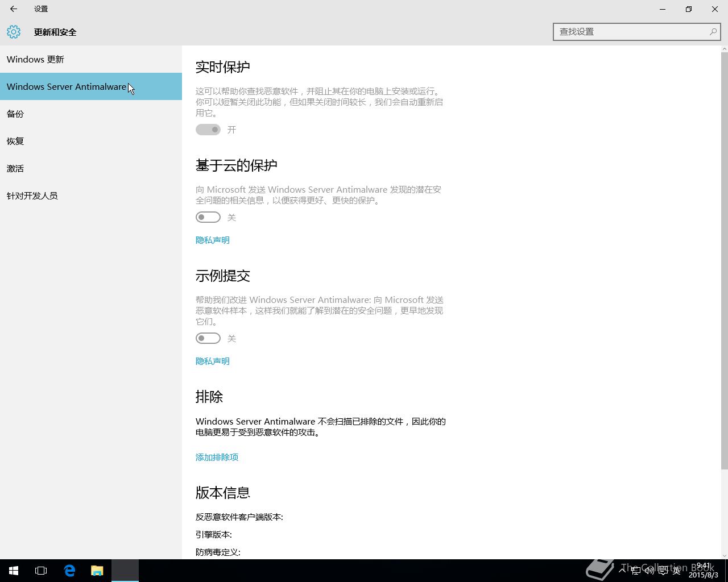Click the vertical scrollbar thumb
Viewport: 728px width, 582px height.
click(x=724, y=261)
